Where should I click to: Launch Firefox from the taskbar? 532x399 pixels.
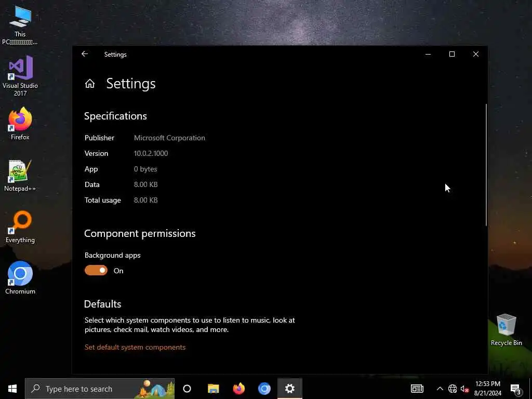coord(239,389)
